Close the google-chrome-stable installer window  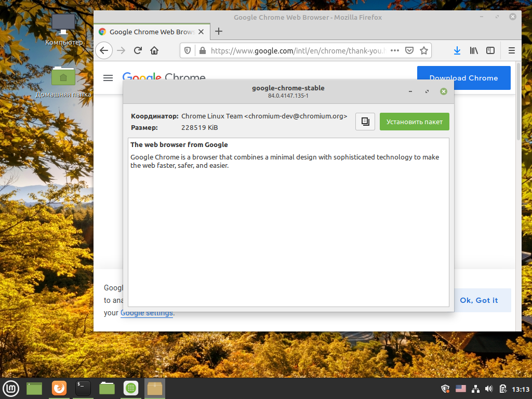pyautogui.click(x=444, y=91)
